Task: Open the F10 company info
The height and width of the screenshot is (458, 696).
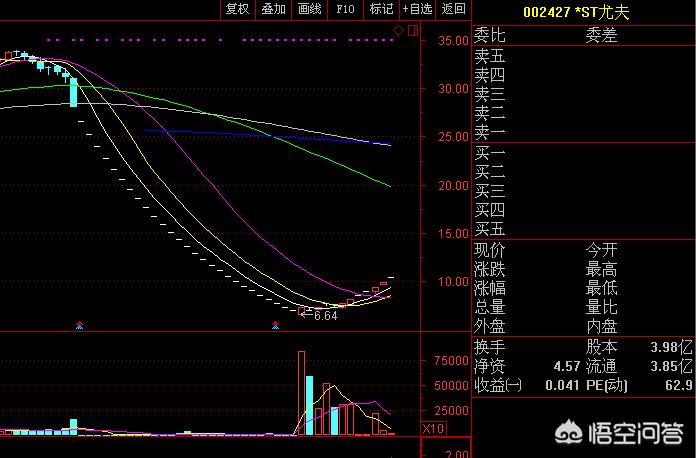Action: click(x=345, y=9)
